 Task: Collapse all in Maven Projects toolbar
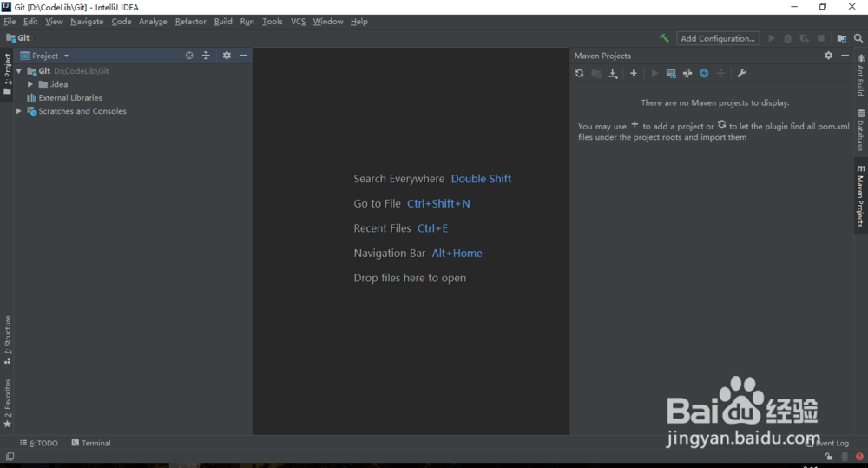coord(720,73)
